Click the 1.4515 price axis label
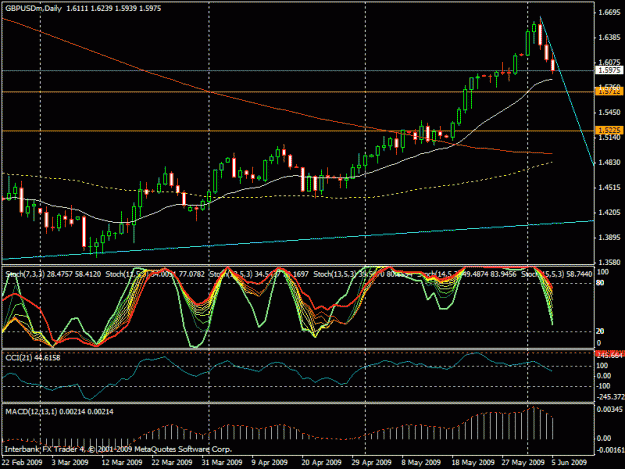Image resolution: width=625 pixels, height=469 pixels. coord(609,187)
